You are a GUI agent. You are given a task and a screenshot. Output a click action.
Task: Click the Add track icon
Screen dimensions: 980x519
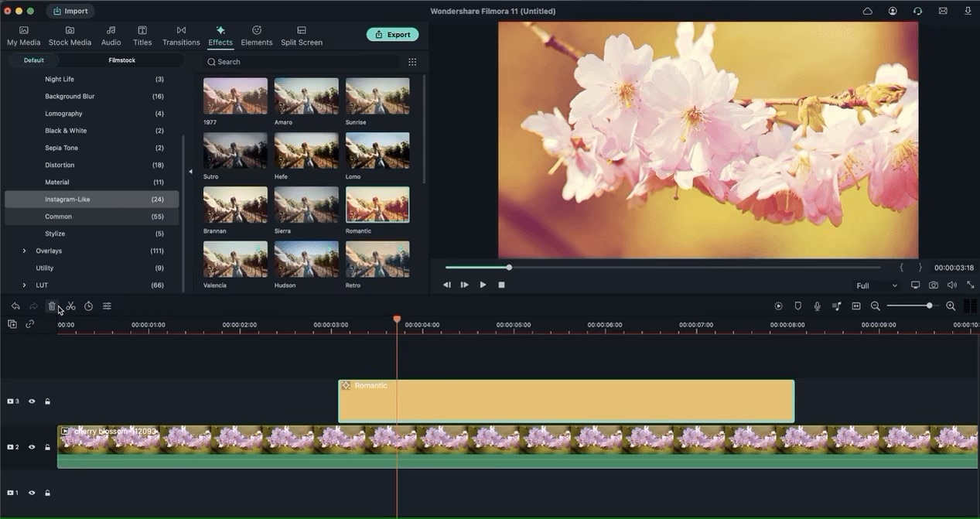(x=12, y=324)
